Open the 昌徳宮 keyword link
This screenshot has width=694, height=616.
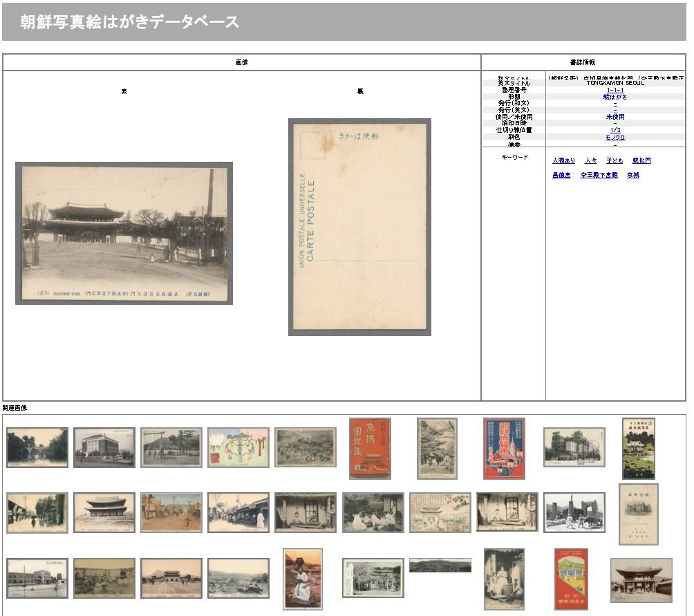(561, 175)
